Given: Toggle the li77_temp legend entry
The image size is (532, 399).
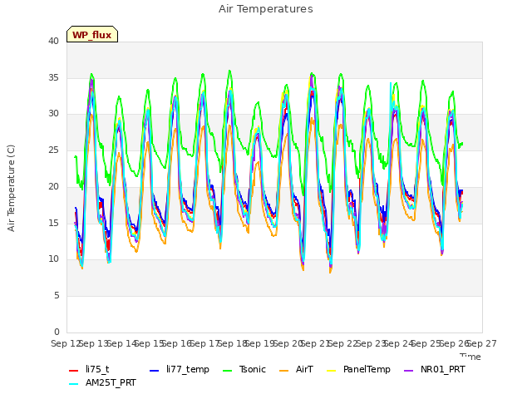Looking at the screenshot, I should pos(180,369).
